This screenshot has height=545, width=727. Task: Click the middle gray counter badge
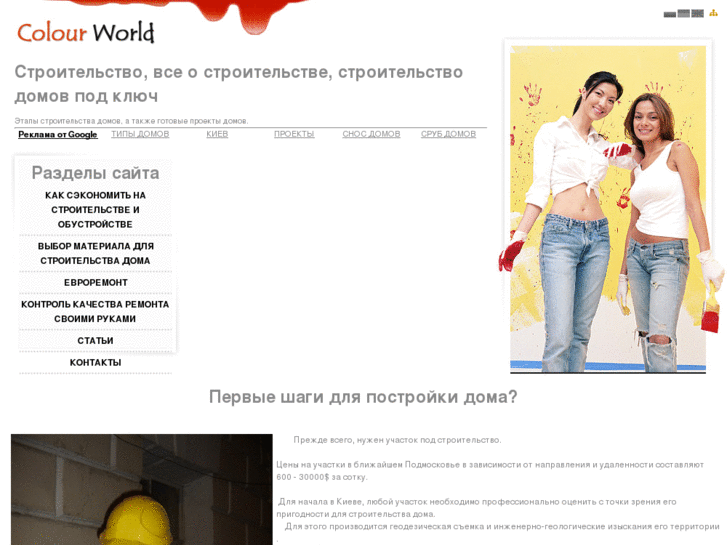(683, 14)
